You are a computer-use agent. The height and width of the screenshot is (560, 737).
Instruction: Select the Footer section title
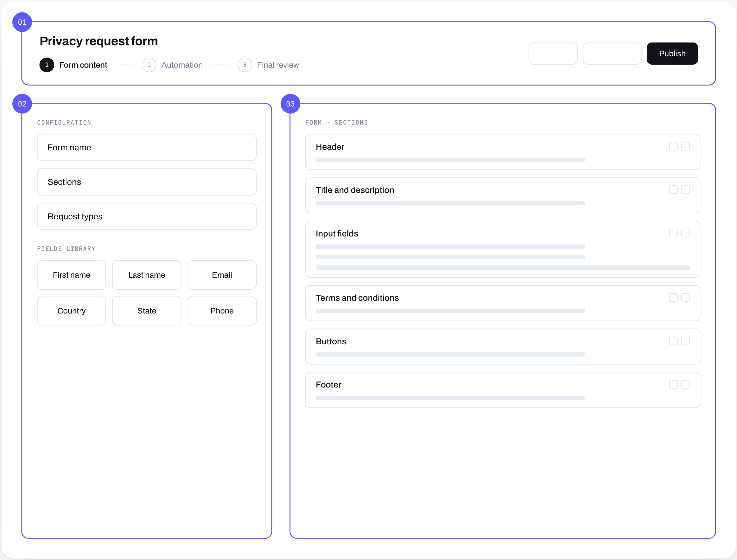click(x=328, y=384)
